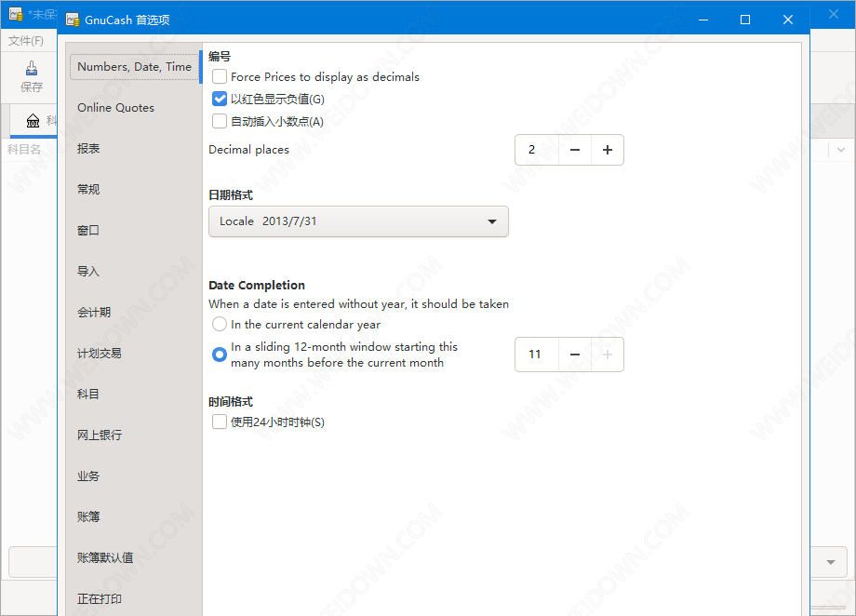The width and height of the screenshot is (856, 616).
Task: Select the 账簿默认值 preferences page
Action: [105, 557]
